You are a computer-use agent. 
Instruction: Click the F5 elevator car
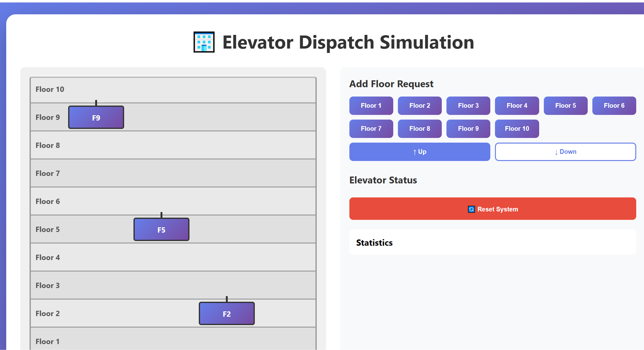(161, 229)
